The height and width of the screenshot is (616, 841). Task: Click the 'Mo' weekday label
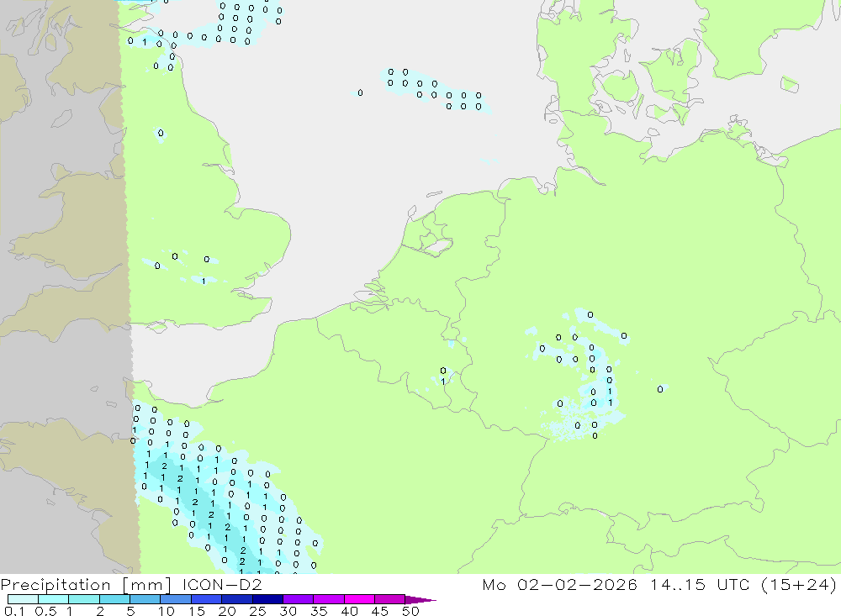coord(494,584)
